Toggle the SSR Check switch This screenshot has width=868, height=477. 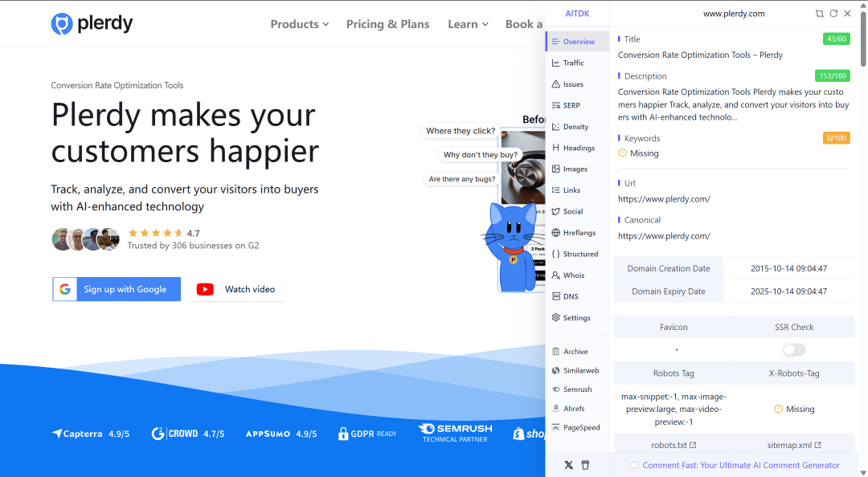(x=794, y=350)
